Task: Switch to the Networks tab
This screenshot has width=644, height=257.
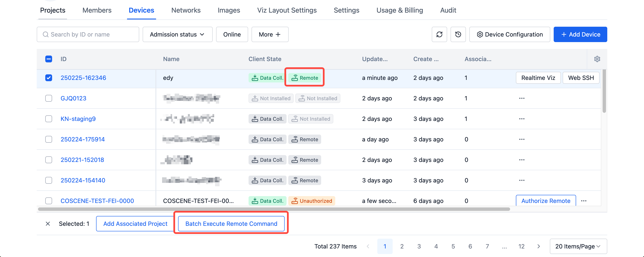Action: pyautogui.click(x=186, y=10)
